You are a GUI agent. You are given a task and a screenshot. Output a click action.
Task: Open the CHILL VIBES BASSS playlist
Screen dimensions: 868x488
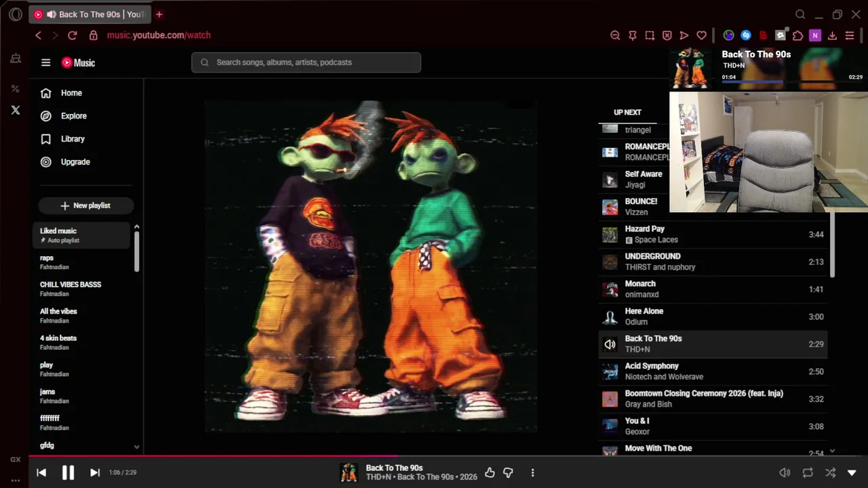point(81,289)
